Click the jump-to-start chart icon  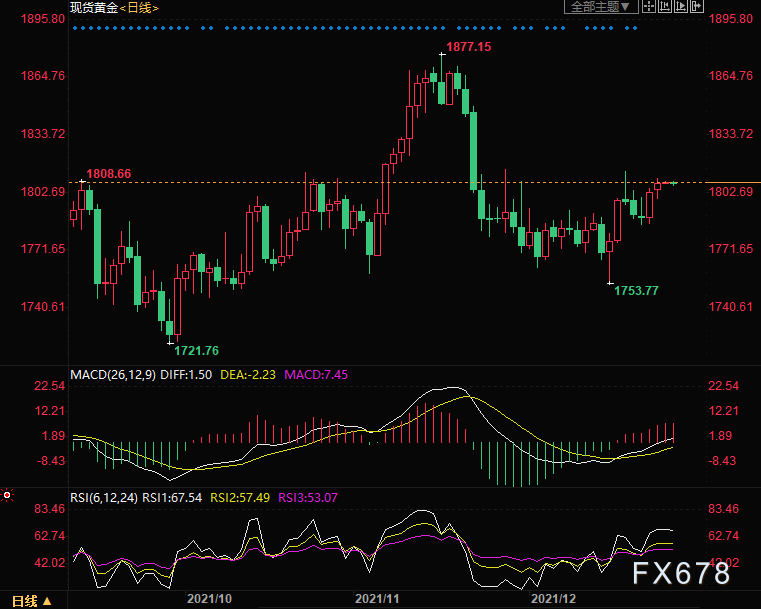665,6
